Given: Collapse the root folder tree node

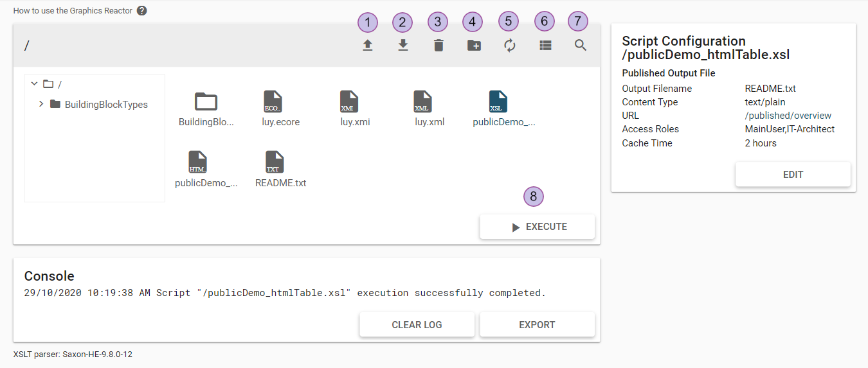Looking at the screenshot, I should click(x=34, y=84).
